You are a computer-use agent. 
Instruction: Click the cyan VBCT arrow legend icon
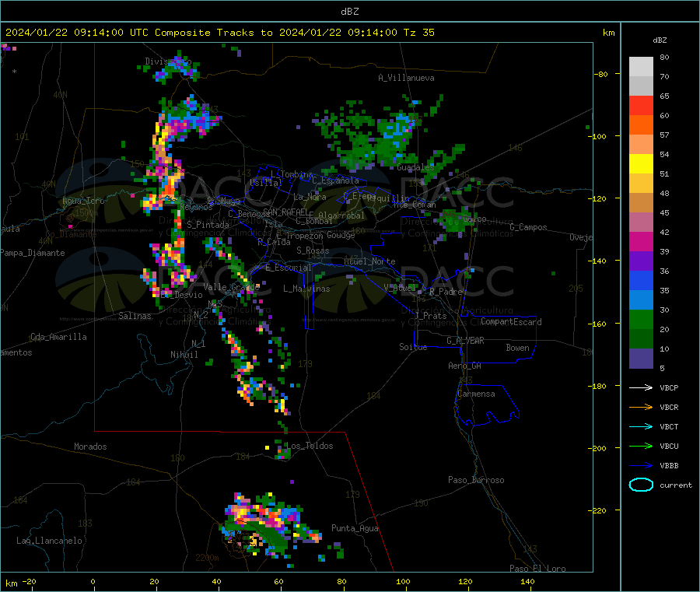pos(641,426)
